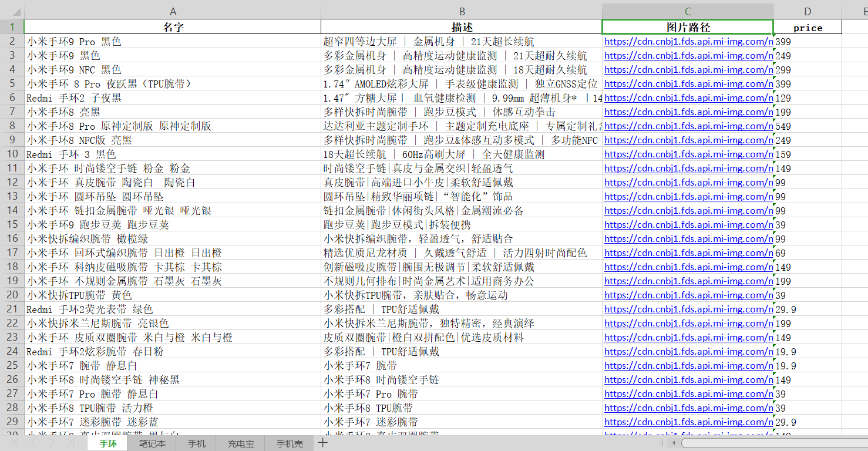Select description 小米快拆TPU腕带，亲肤贴合，畅意运动
This screenshot has height=451, width=868.
pyautogui.click(x=462, y=295)
